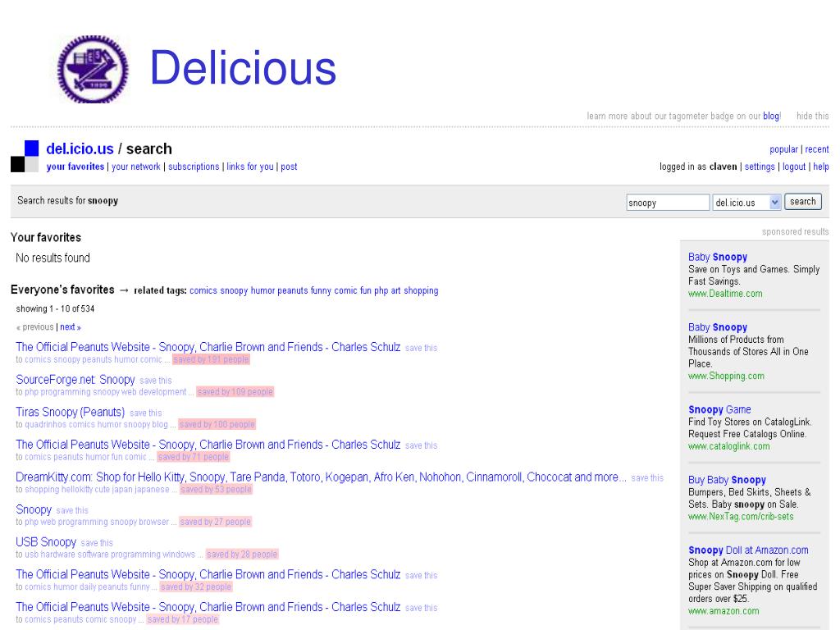Screen dimensions: 840x630
Task: Click www.amazon.com ad URL
Action: (724, 611)
